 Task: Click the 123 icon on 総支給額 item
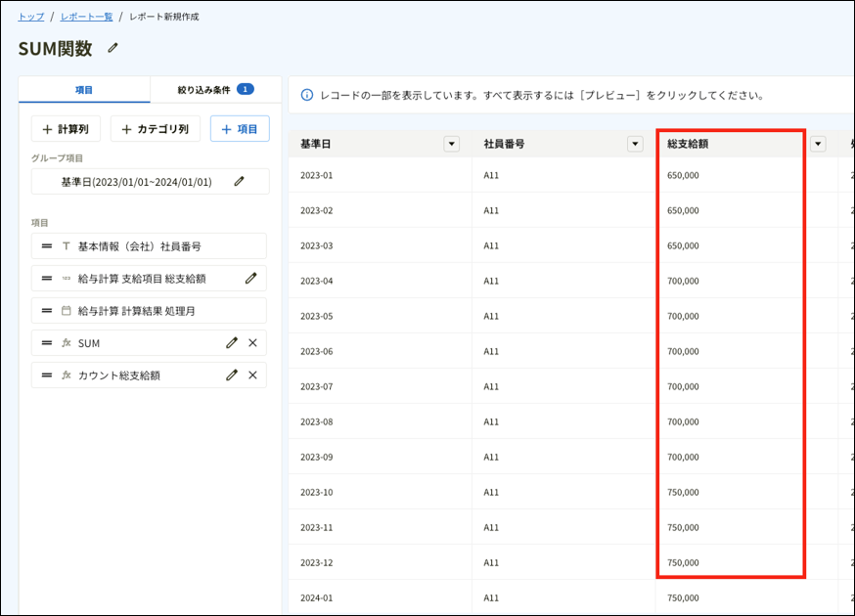click(66, 278)
